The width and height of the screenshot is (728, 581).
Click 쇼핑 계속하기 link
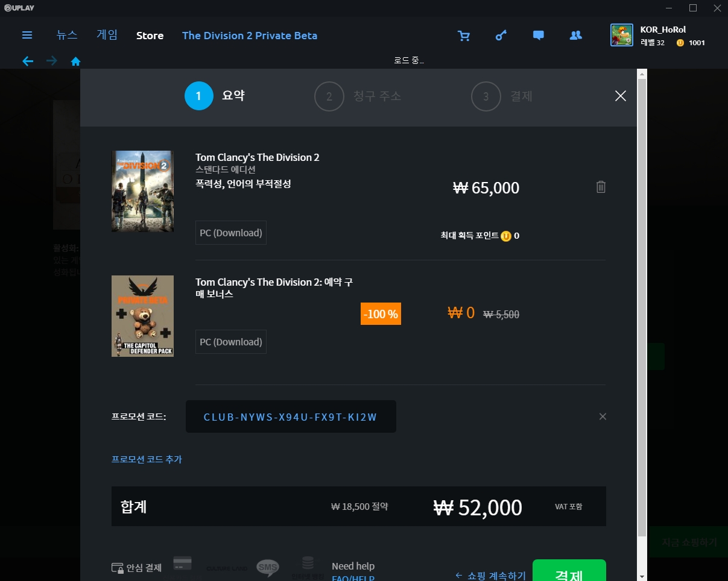pyautogui.click(x=490, y=575)
